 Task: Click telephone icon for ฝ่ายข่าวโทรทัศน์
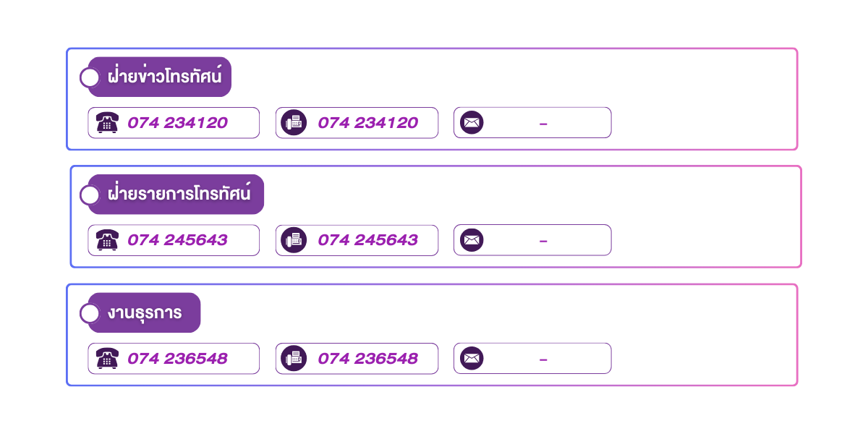pos(106,123)
